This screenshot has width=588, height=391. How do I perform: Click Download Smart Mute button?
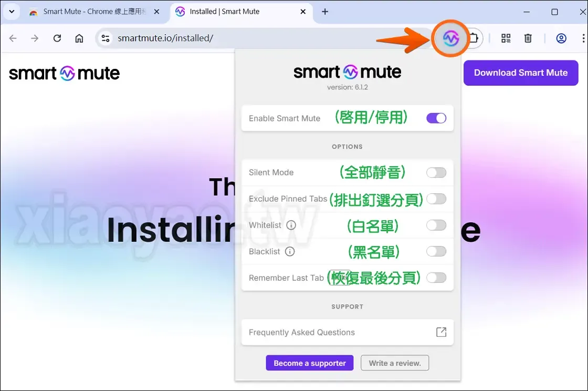tap(520, 73)
